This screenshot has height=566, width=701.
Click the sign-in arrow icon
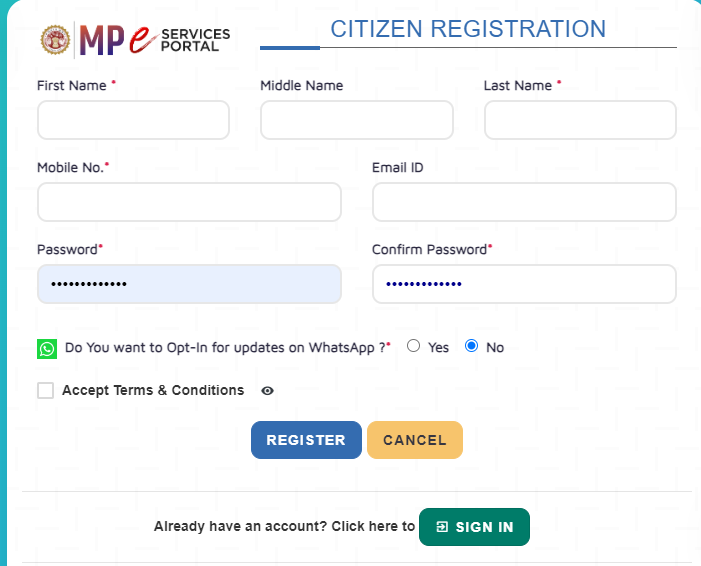click(x=442, y=527)
